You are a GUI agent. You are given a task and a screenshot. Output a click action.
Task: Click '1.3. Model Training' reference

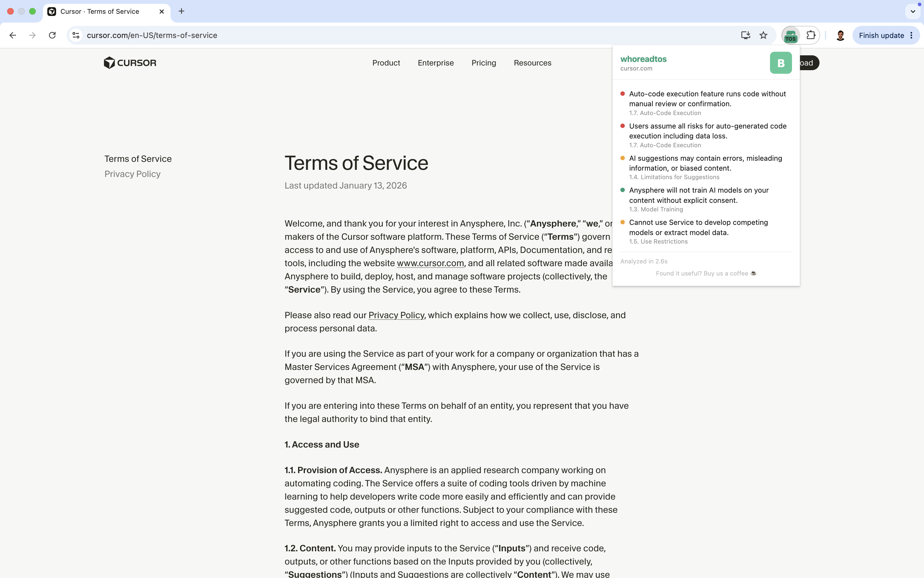tap(656, 209)
